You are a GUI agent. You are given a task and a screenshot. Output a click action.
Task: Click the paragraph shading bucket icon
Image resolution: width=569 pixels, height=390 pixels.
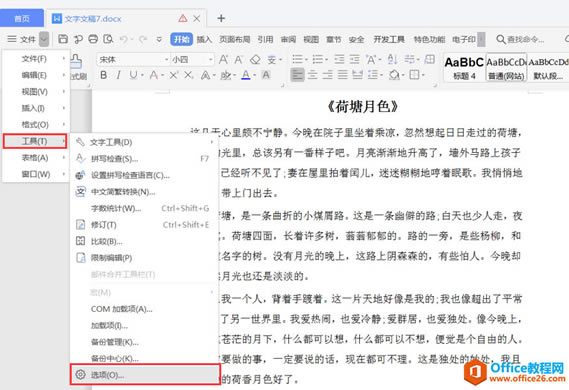[x=394, y=75]
